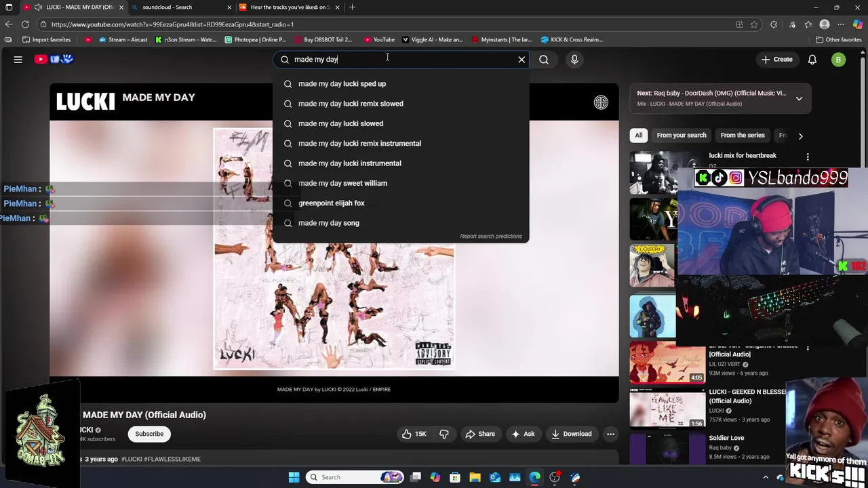The width and height of the screenshot is (868, 488).
Task: Close the soundcloud - Search tab
Action: pos(229,7)
